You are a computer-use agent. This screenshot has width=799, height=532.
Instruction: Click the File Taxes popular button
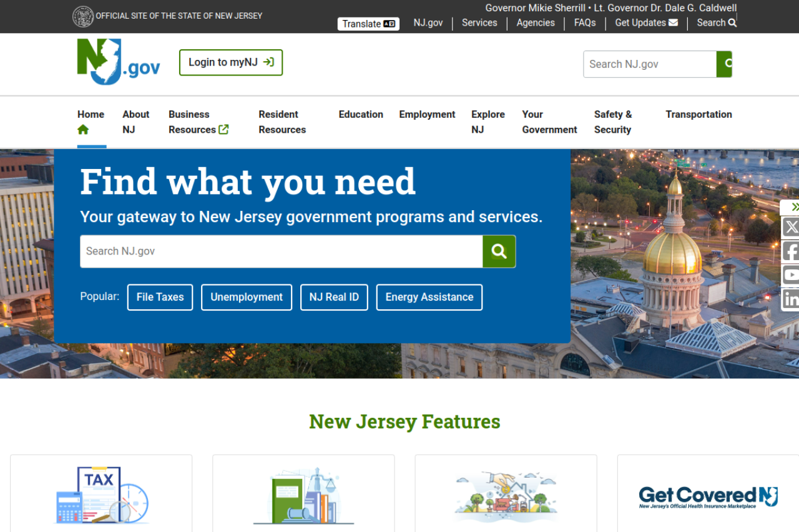coord(160,297)
